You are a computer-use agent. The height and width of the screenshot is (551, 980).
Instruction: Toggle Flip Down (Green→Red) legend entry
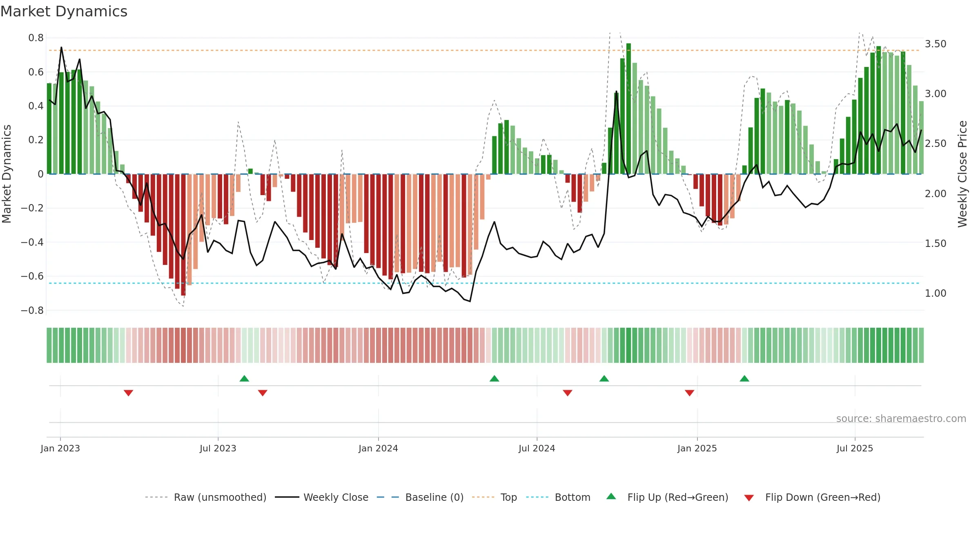(x=812, y=497)
